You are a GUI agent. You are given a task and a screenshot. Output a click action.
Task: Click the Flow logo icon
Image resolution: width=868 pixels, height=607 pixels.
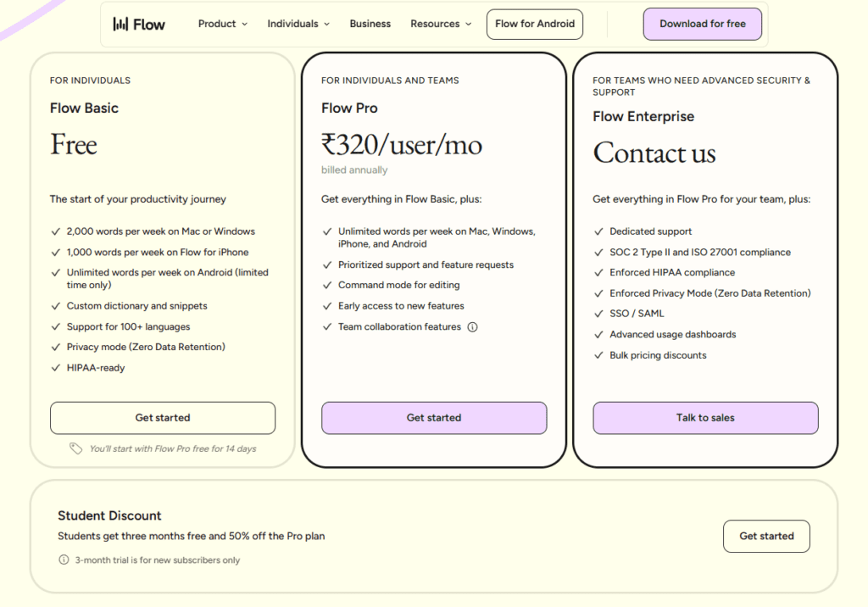pos(120,24)
